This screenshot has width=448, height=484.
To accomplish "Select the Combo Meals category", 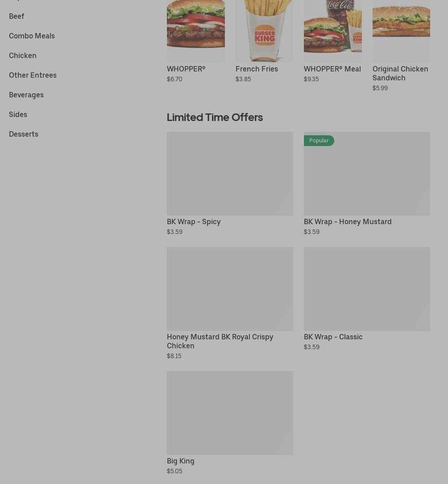I will (x=32, y=36).
